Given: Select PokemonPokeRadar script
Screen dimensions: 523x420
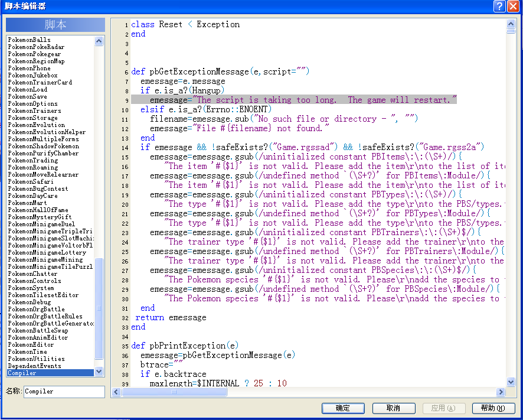Looking at the screenshot, I should click(x=36, y=47).
